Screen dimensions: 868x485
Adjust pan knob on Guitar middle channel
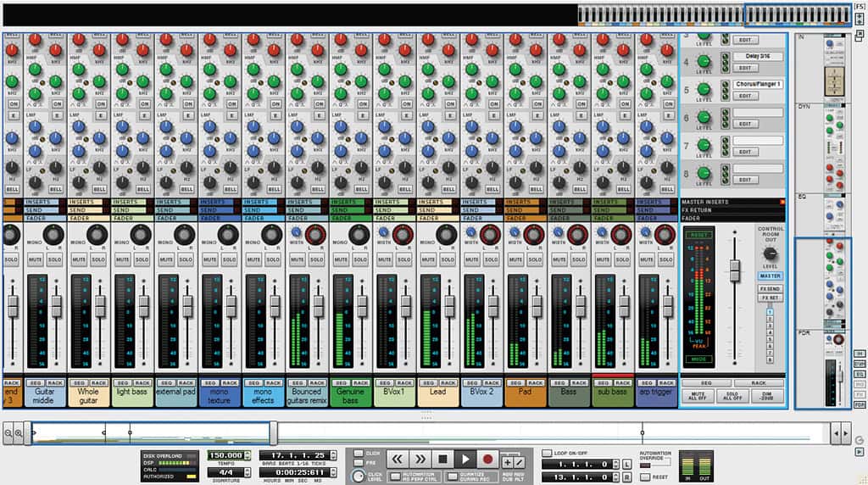[53, 236]
